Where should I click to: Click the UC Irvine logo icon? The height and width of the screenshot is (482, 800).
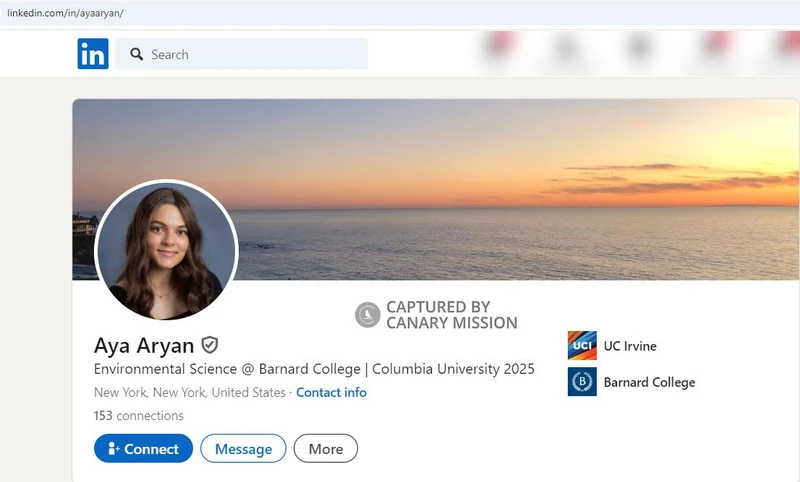point(582,345)
